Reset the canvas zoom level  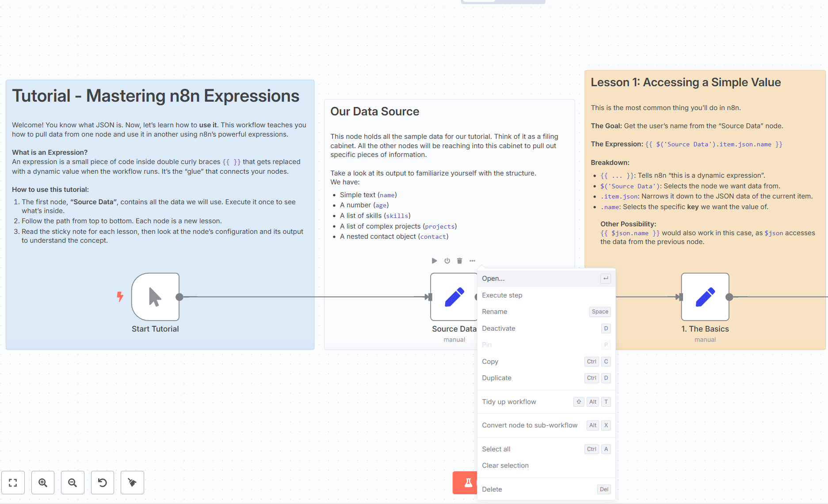click(x=103, y=482)
